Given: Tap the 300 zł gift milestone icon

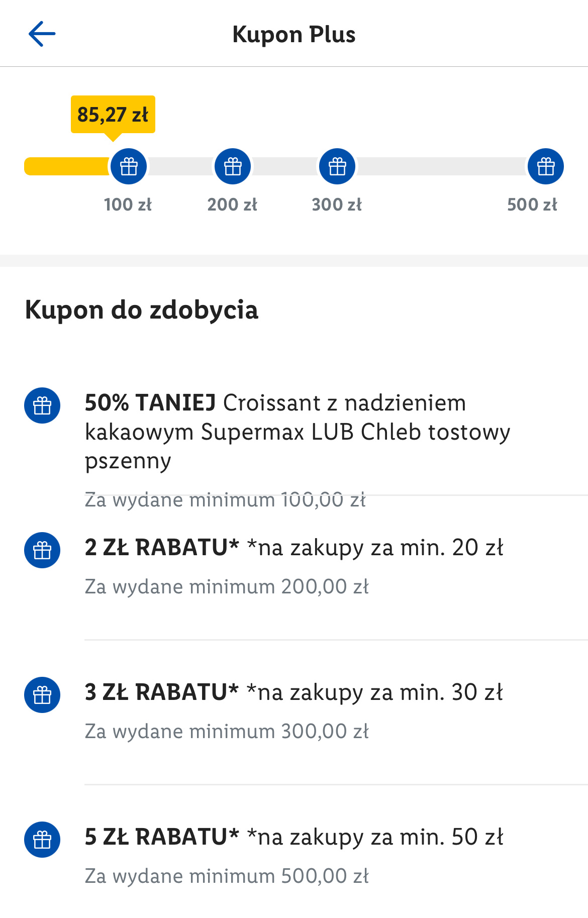Looking at the screenshot, I should tap(337, 166).
